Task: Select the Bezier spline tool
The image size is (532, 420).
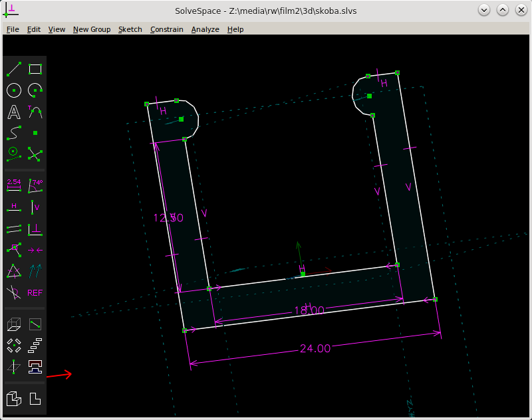Action: [x=13, y=133]
